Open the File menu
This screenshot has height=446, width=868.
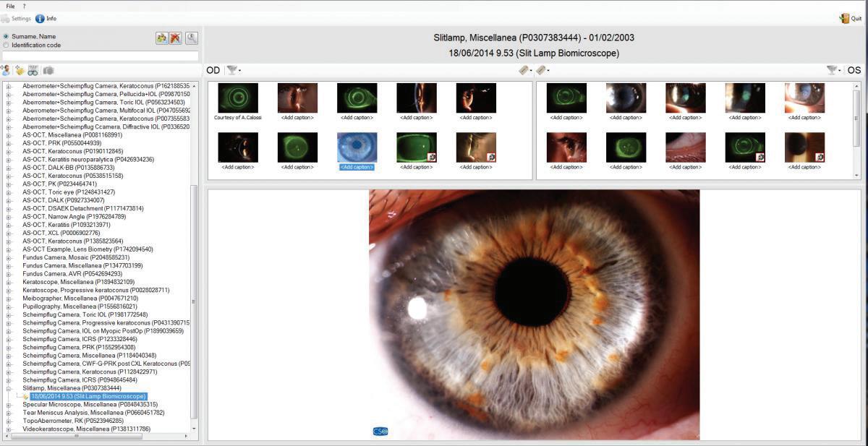(x=10, y=6)
